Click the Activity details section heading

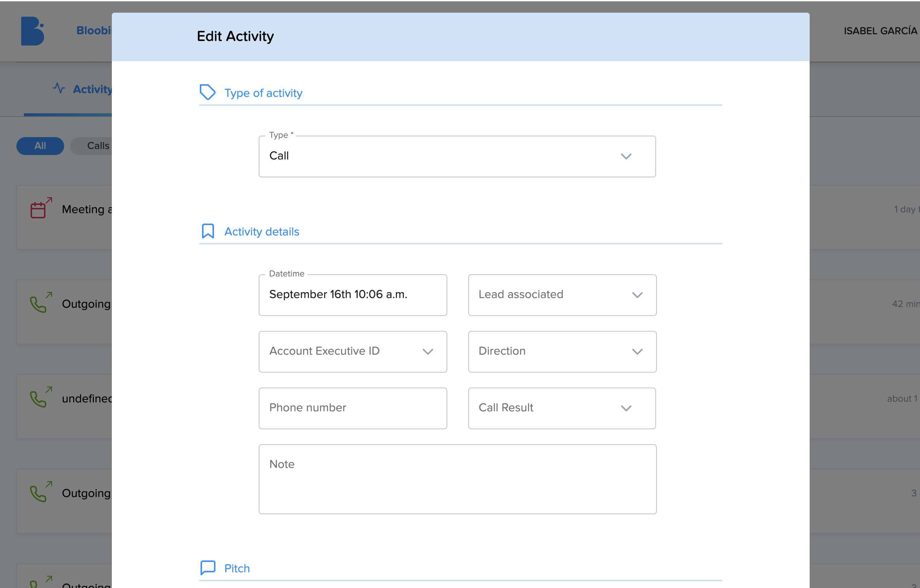[x=261, y=231]
